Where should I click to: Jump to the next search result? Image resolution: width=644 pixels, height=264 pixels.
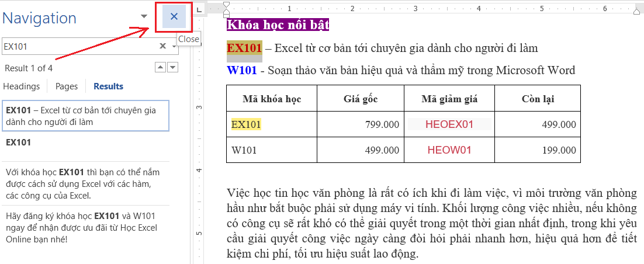tap(172, 68)
